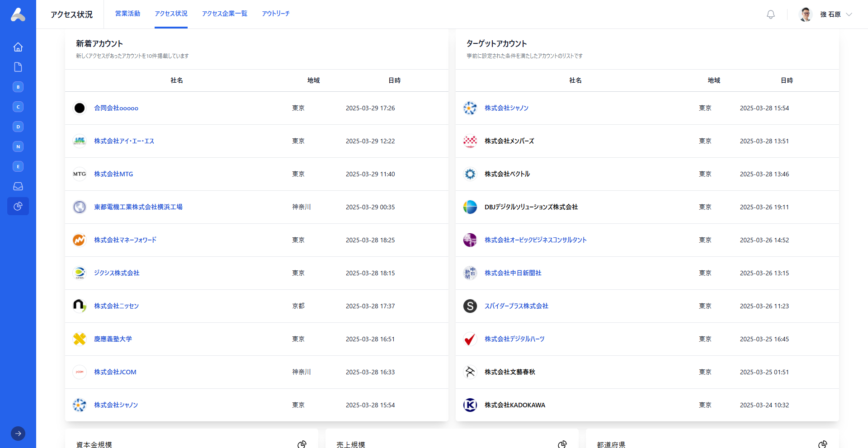Expand the sidebar with the arrow button
Viewport: 868px width, 448px height.
[18, 434]
